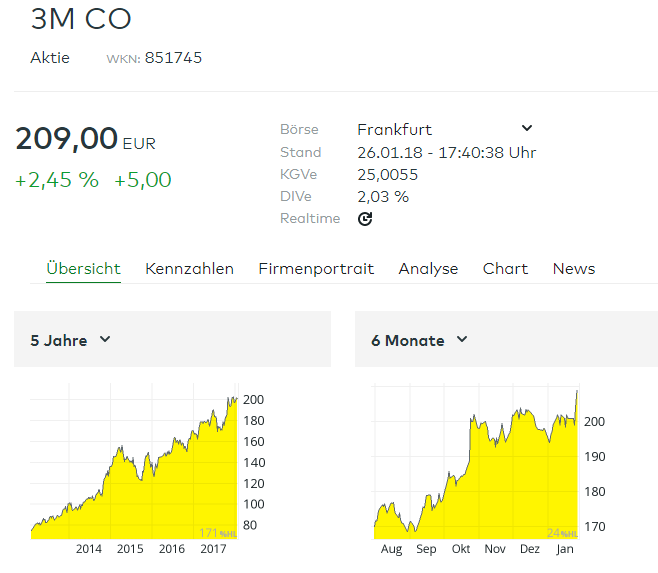Click the 5-year price chart

(x=134, y=461)
